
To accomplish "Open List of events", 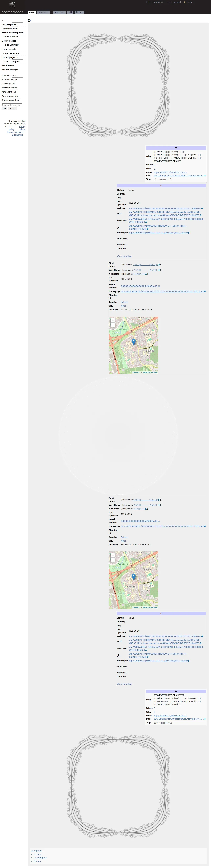I will click(x=9, y=49).
